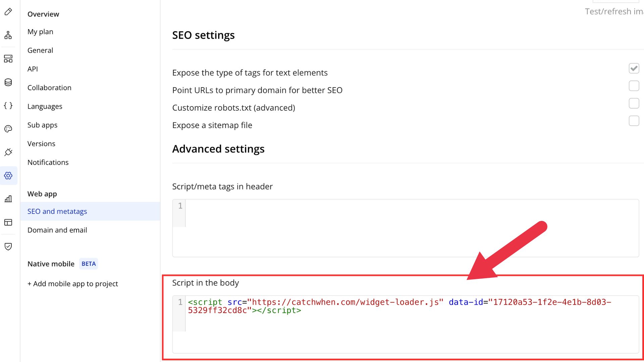Click the Native mobile heading
This screenshot has height=362, width=644.
(51, 264)
